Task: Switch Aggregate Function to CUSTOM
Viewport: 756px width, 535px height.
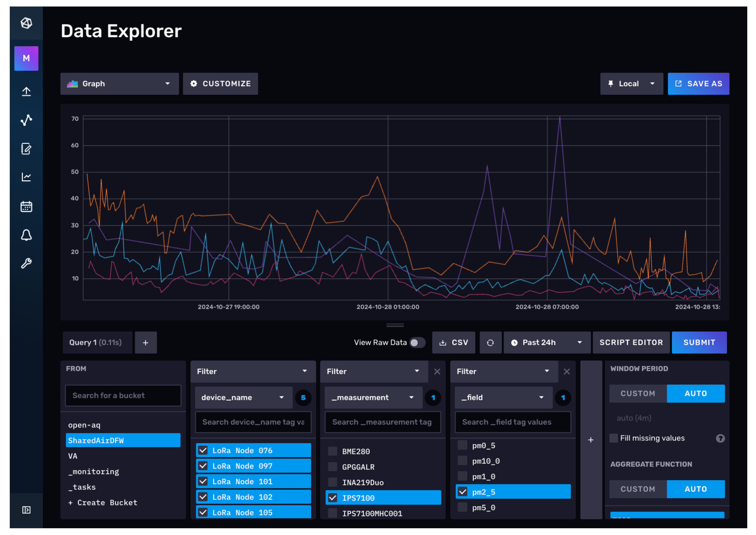Action: point(638,489)
